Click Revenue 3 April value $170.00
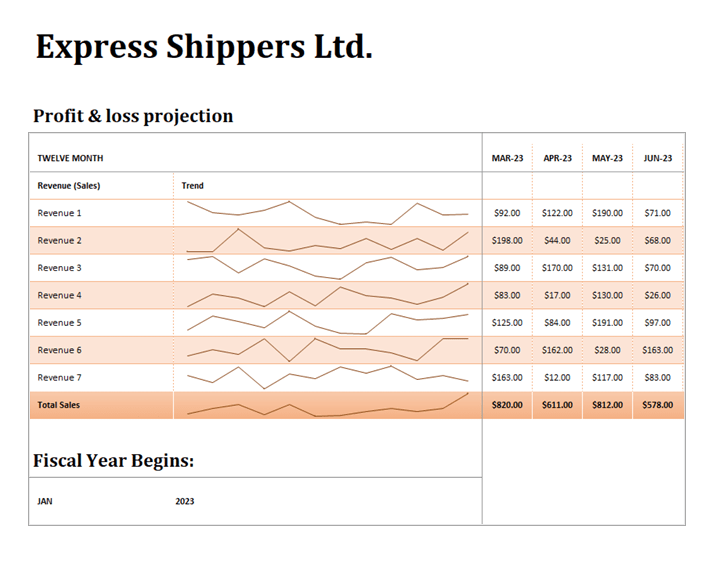 pyautogui.click(x=557, y=268)
